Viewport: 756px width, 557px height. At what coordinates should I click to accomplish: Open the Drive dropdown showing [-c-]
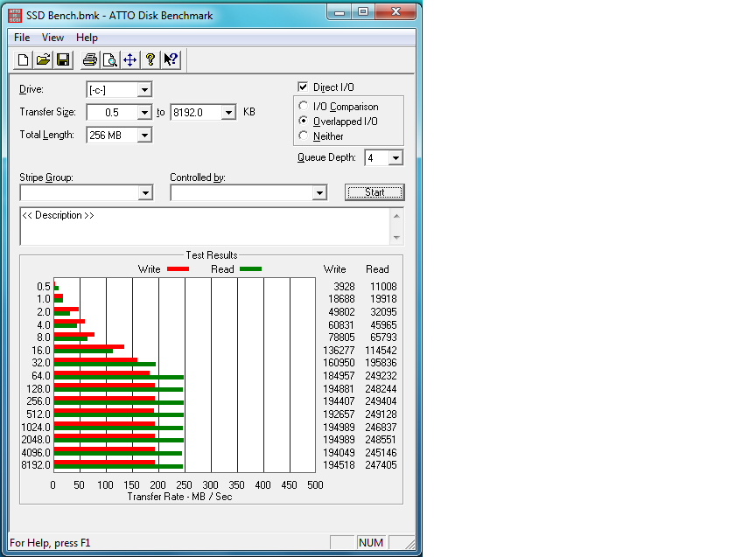tap(144, 89)
